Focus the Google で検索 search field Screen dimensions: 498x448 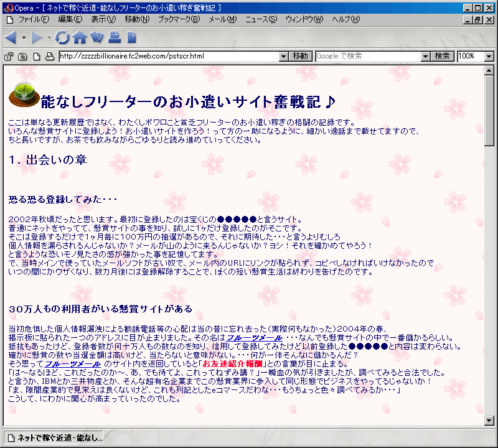(369, 57)
